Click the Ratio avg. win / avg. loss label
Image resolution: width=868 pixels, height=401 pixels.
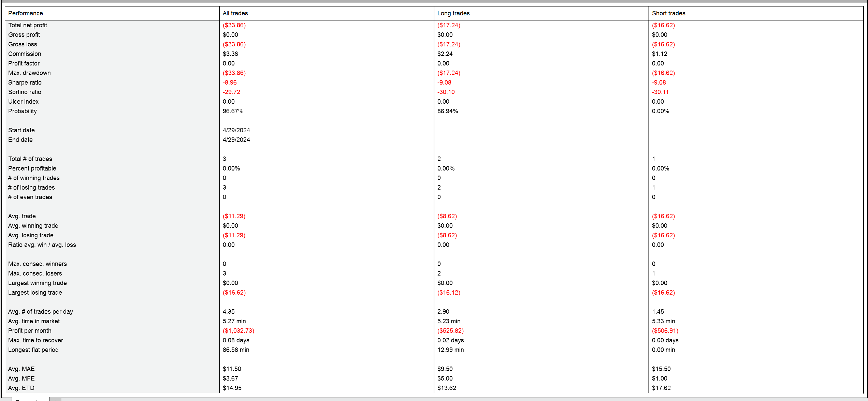pos(42,245)
